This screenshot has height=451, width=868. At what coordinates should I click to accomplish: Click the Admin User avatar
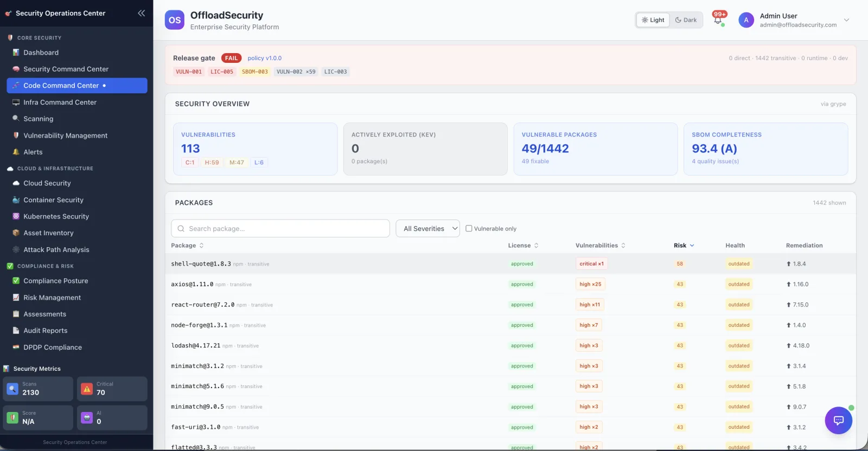(746, 20)
